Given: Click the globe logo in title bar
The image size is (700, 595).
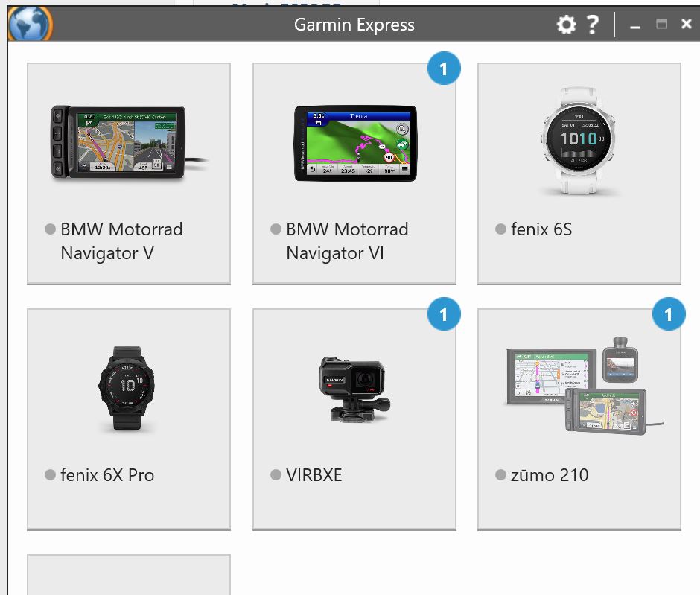Looking at the screenshot, I should point(31,25).
